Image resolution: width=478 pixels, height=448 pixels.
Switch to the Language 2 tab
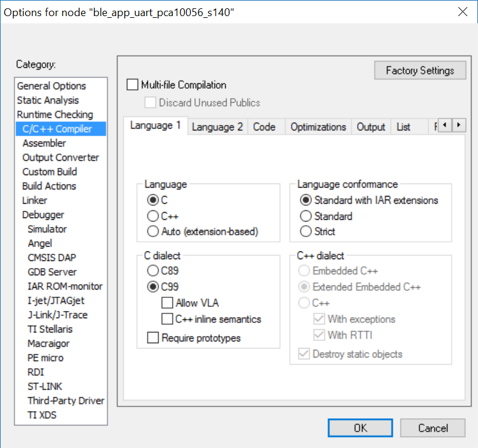coord(218,127)
